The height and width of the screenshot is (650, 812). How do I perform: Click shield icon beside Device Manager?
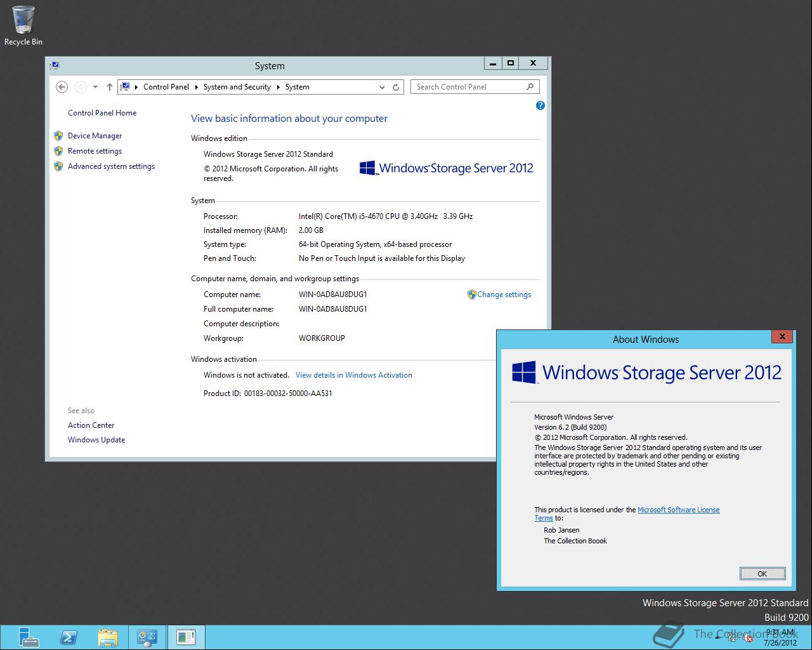[58, 136]
